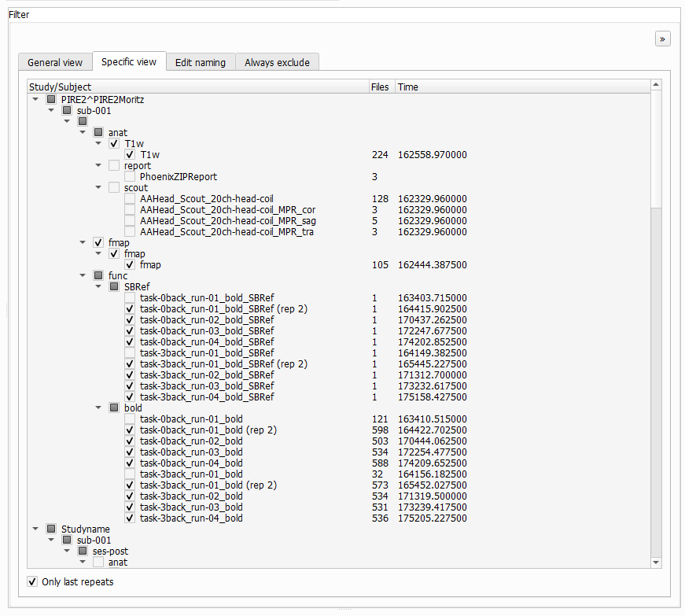685x616 pixels.
Task: Click the scrollbar down arrow
Action: click(x=656, y=563)
